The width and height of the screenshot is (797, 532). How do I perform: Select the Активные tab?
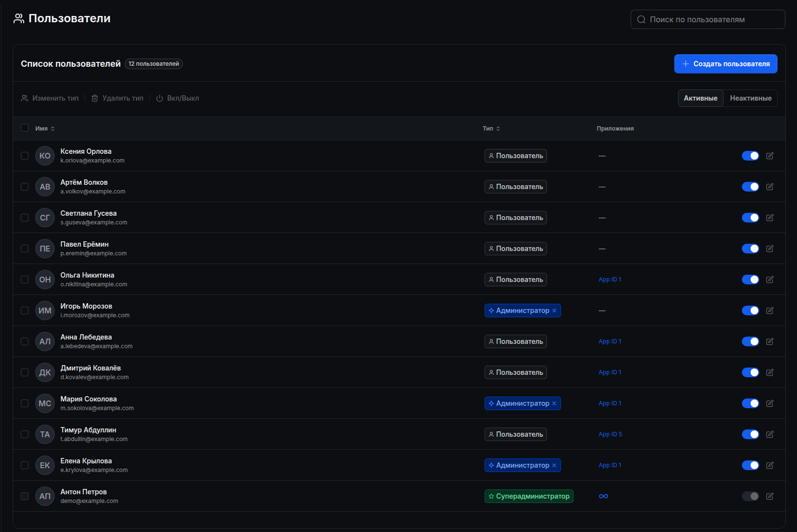701,98
